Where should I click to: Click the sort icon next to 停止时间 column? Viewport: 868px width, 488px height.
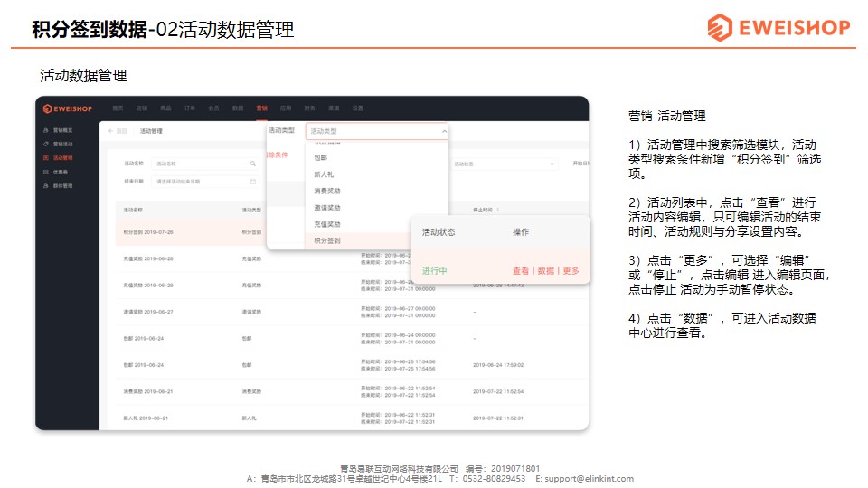point(498,211)
